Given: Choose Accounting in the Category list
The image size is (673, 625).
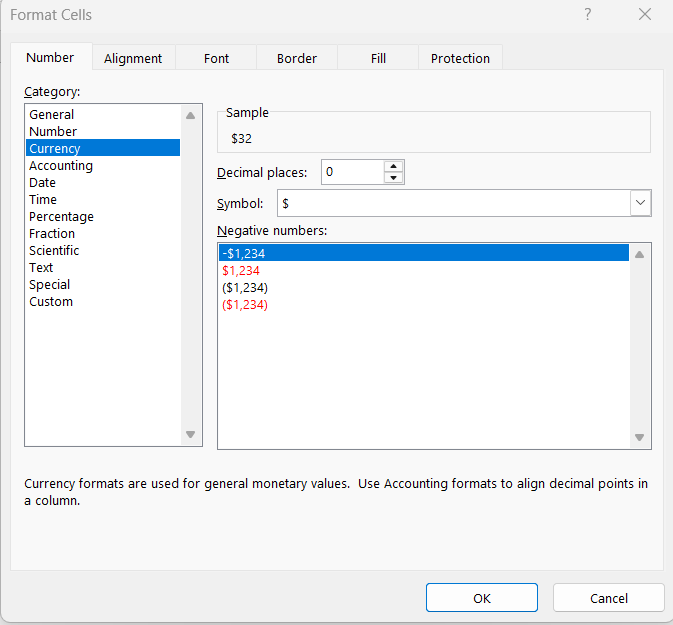Looking at the screenshot, I should pos(61,166).
